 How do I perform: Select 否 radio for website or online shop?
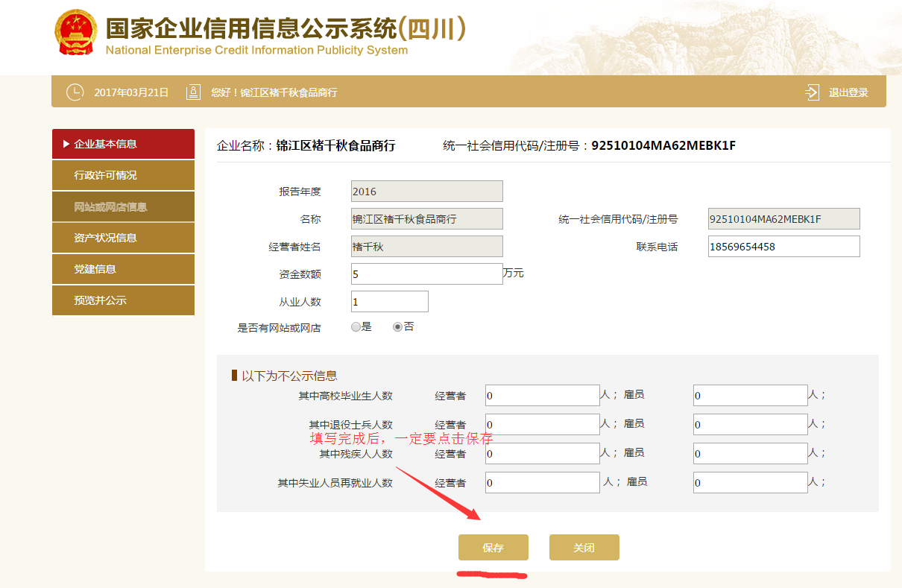click(x=397, y=326)
